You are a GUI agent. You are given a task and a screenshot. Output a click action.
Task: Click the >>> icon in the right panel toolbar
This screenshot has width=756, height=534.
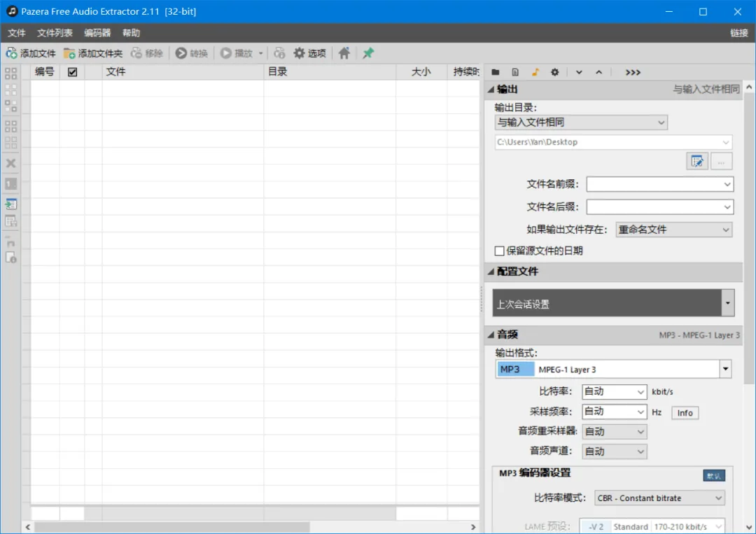tap(633, 72)
